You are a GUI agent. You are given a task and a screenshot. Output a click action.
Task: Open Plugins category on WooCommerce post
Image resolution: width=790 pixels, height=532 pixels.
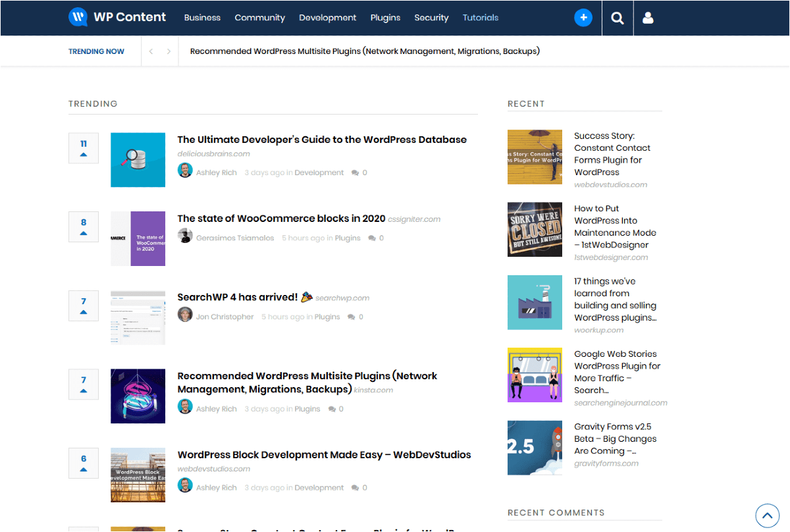348,238
